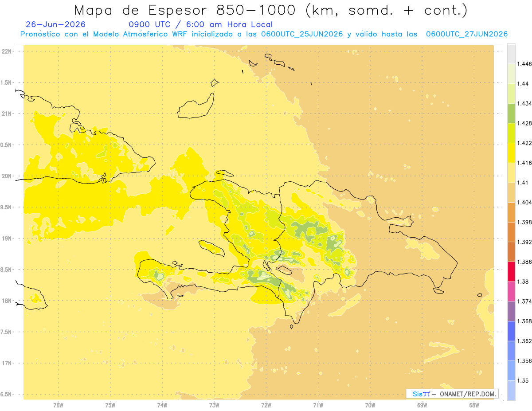This screenshot has height=411, width=532.
Task: Click the colorbar value "1.362"
Action: (524, 341)
